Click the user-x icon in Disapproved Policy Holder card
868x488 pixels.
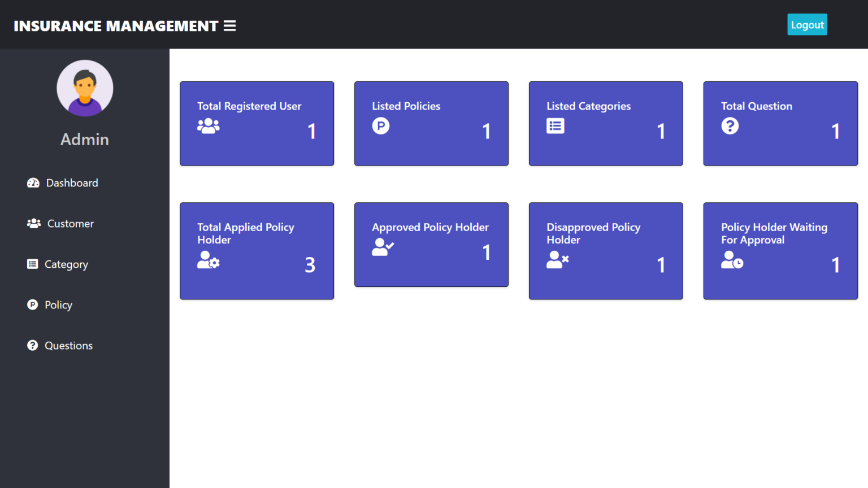[x=558, y=260]
